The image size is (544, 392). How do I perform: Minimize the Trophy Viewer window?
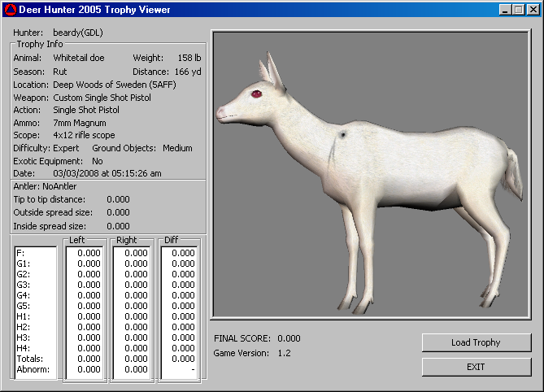(x=505, y=10)
